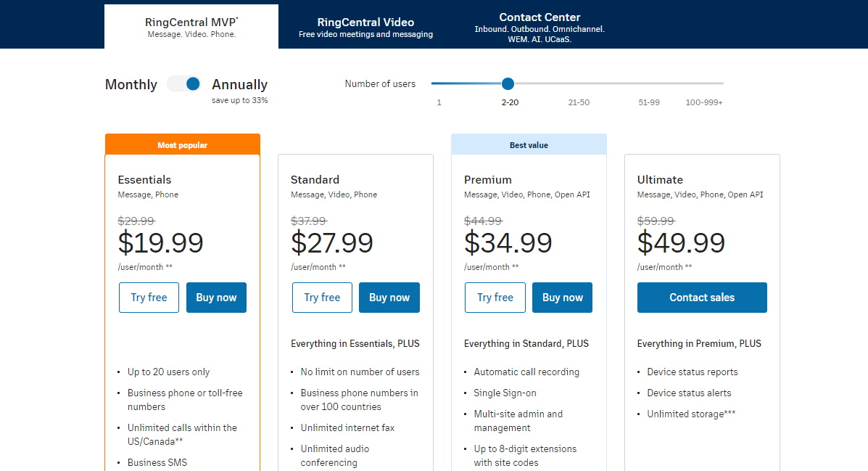Click the $49.99 Ultimate price
This screenshot has height=471, width=868.
click(681, 242)
